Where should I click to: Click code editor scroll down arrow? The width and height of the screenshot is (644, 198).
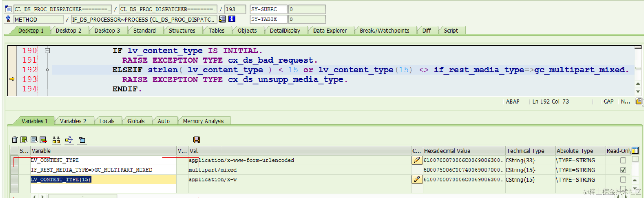[638, 91]
